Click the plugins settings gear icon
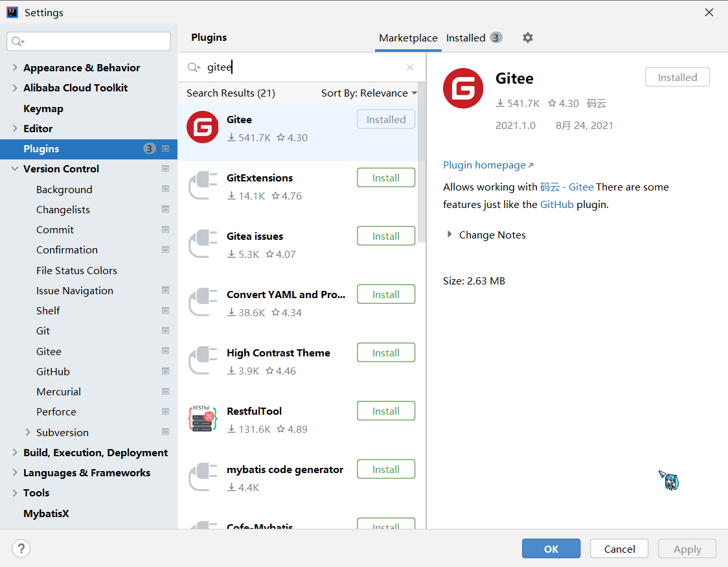Viewport: 728px width, 567px height. pos(527,38)
